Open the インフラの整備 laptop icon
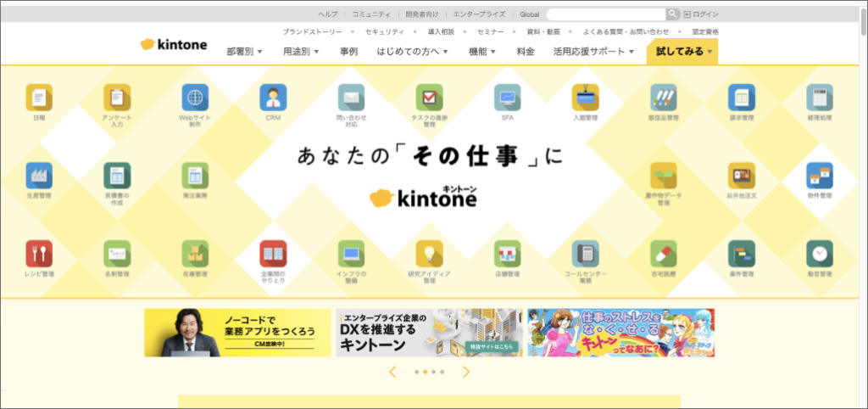The height and width of the screenshot is (409, 868). click(x=352, y=254)
